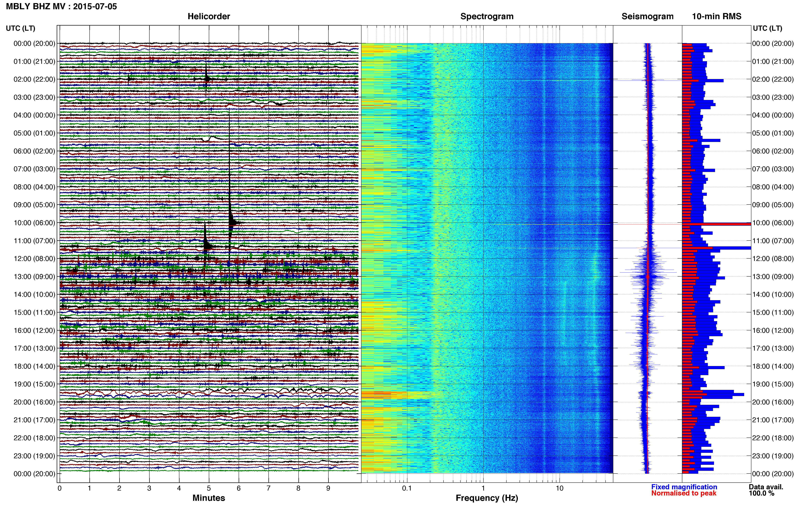The image size is (812, 508).
Task: Click right time label 04:00 (00:00)
Action: (x=773, y=115)
